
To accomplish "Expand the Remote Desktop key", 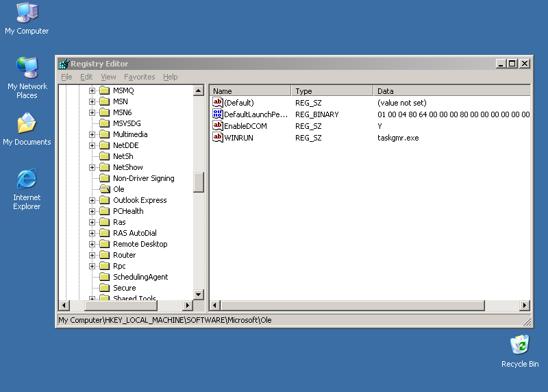I will click(92, 244).
